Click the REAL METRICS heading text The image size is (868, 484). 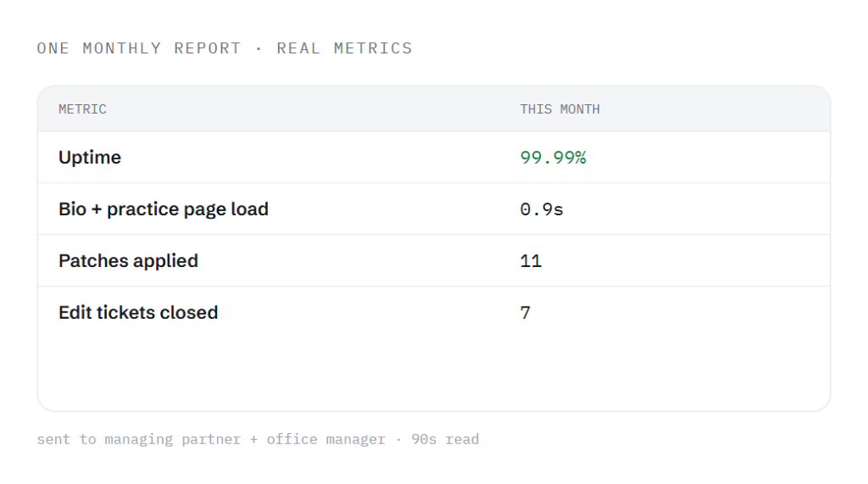click(x=344, y=48)
